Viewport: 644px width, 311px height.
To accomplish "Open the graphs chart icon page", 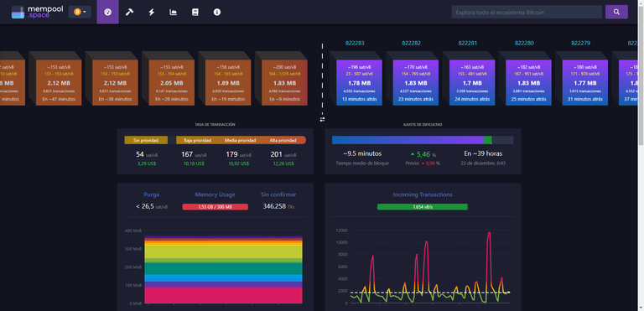I will click(x=174, y=12).
